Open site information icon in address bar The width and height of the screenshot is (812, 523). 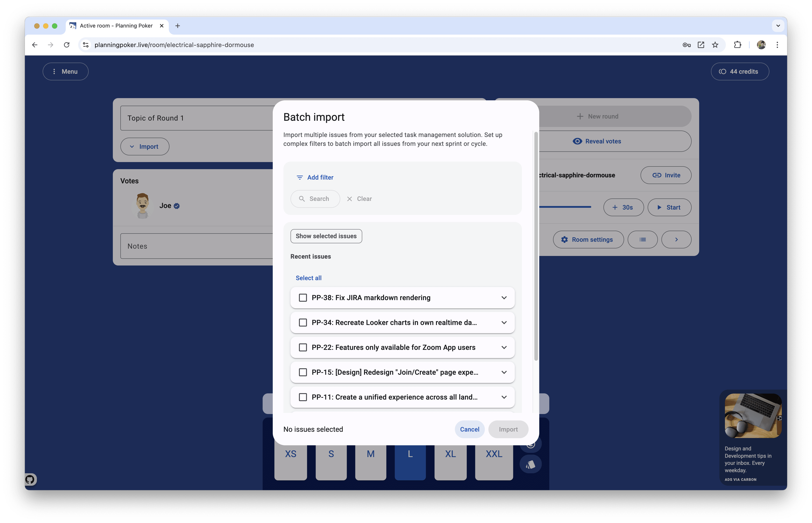86,45
